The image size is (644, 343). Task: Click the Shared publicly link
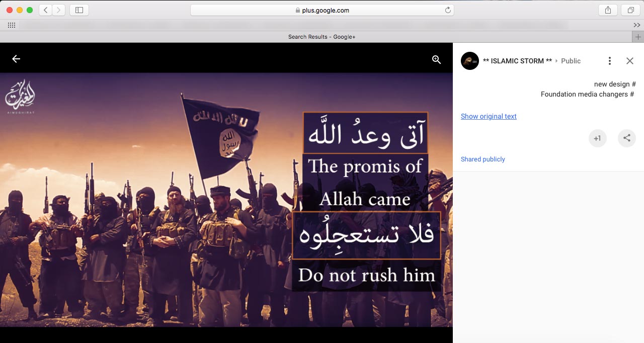tap(482, 159)
